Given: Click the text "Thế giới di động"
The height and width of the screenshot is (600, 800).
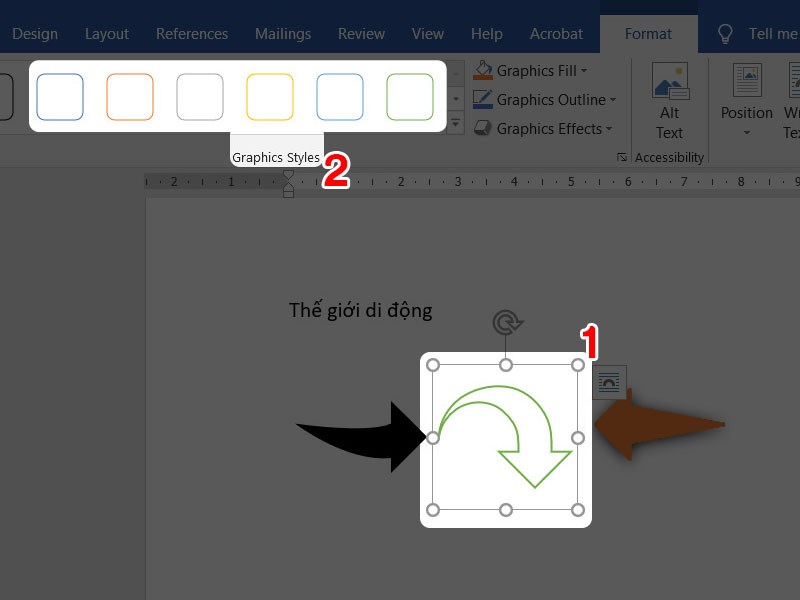Looking at the screenshot, I should (x=361, y=310).
